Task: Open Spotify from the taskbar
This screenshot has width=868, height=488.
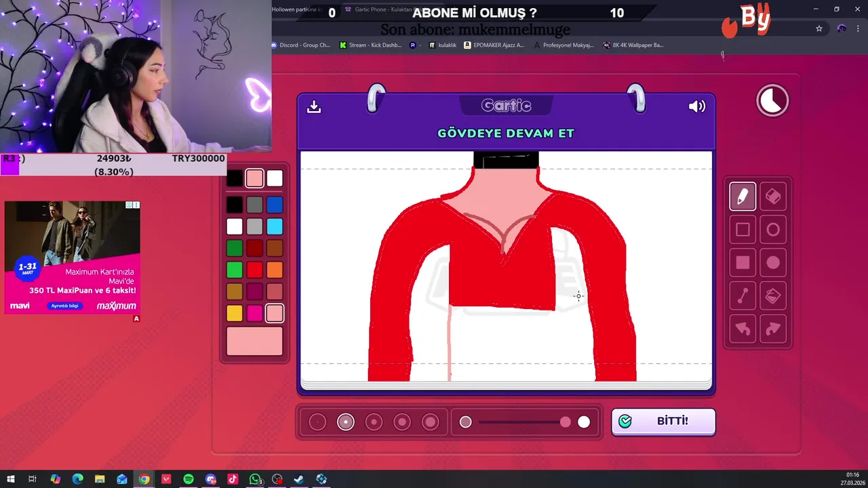Action: 189,479
